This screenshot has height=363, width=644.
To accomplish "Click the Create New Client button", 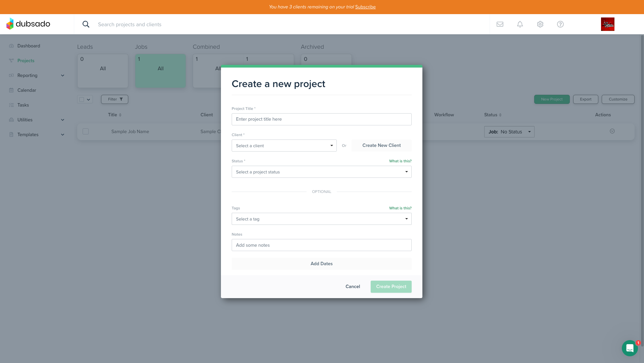I will click(381, 145).
